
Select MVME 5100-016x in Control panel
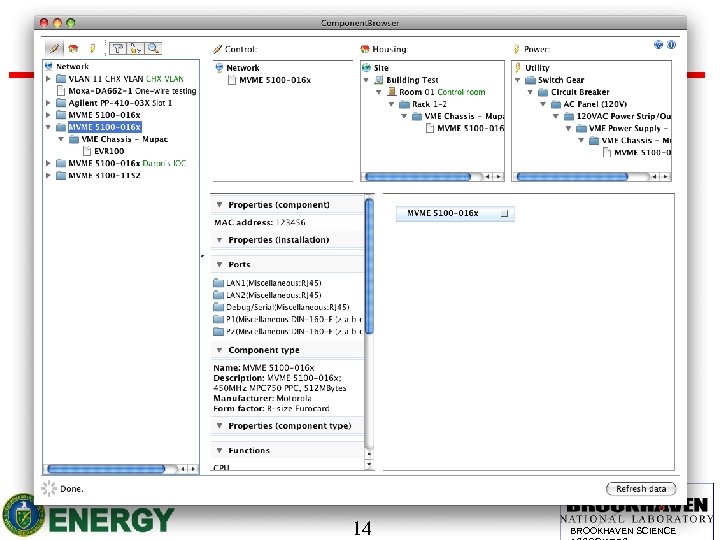point(275,80)
